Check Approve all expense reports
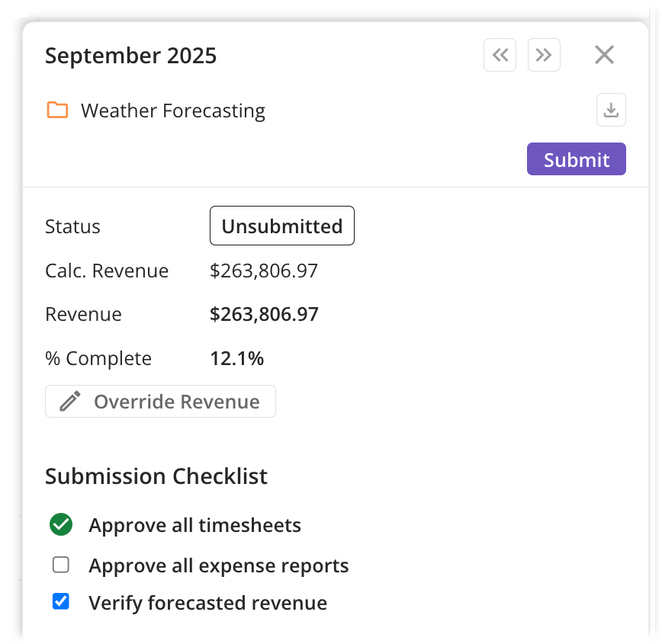662x644 pixels. coord(60,565)
